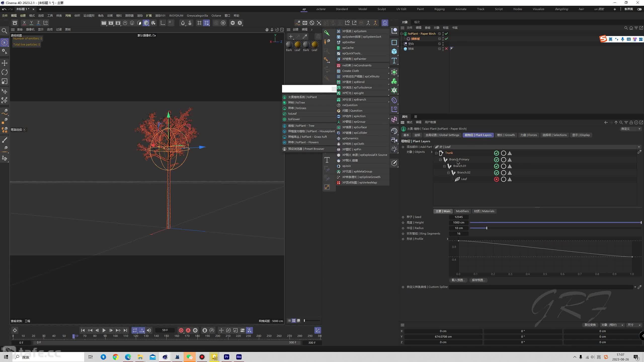The image size is (644, 362).
Task: Toggle Branch.01 enabled checkmark
Action: click(x=496, y=166)
